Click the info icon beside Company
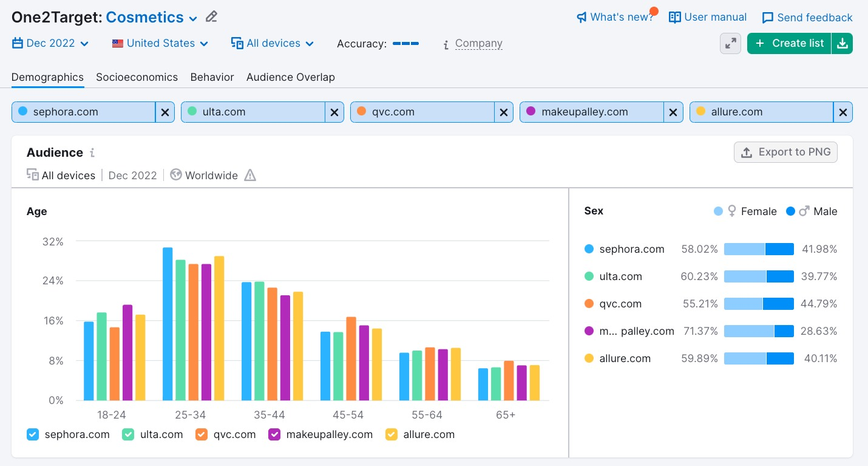 (x=446, y=44)
